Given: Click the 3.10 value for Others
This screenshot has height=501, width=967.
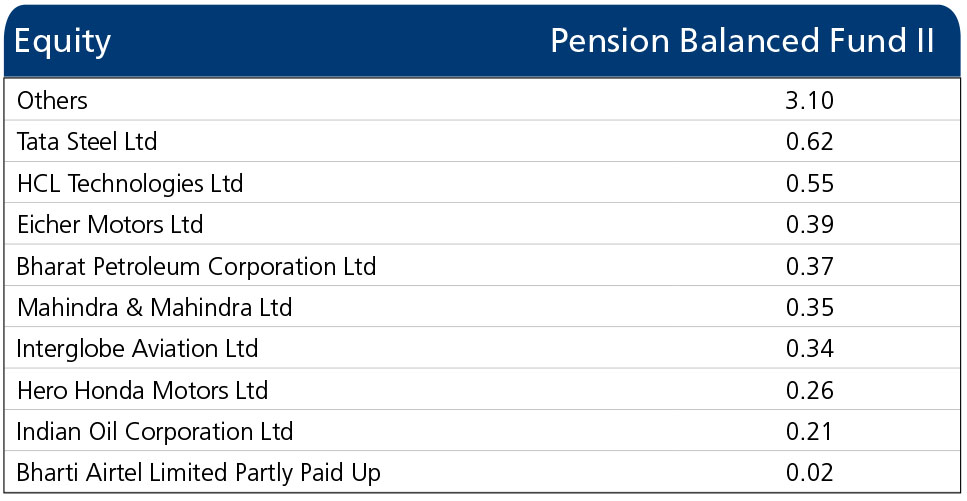Looking at the screenshot, I should tap(810, 100).
